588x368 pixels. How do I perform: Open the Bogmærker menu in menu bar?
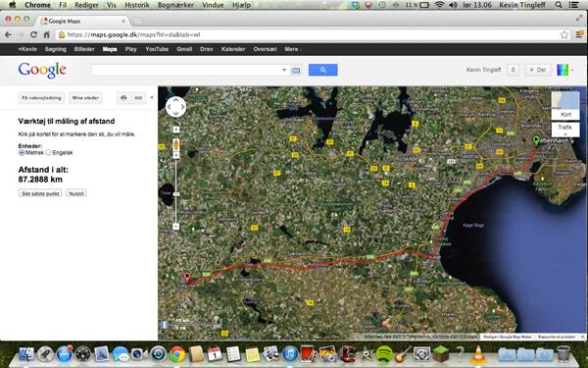[175, 5]
